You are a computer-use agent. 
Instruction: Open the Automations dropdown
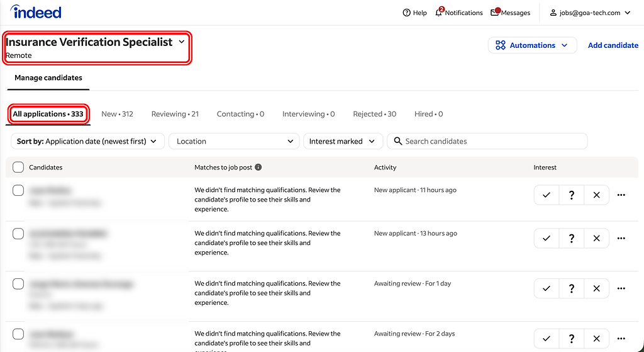[532, 45]
